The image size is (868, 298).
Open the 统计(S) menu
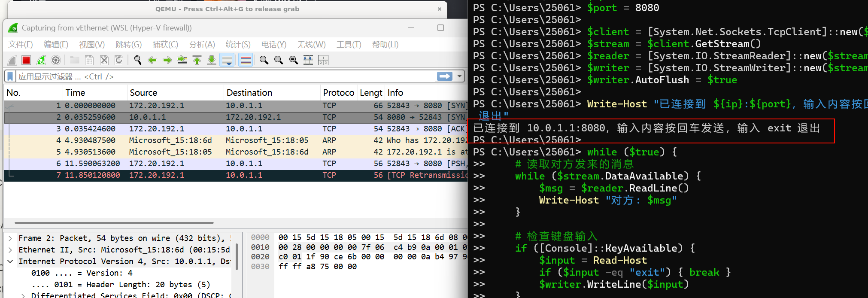point(238,45)
